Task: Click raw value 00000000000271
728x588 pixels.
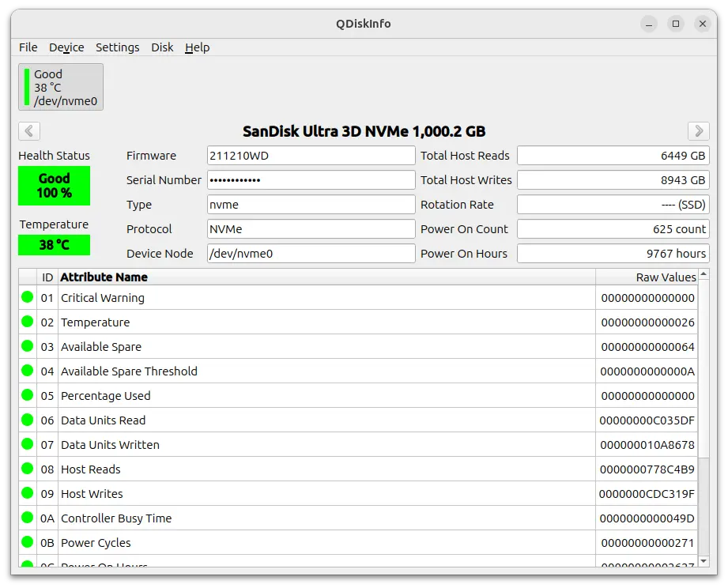Action: 647,543
